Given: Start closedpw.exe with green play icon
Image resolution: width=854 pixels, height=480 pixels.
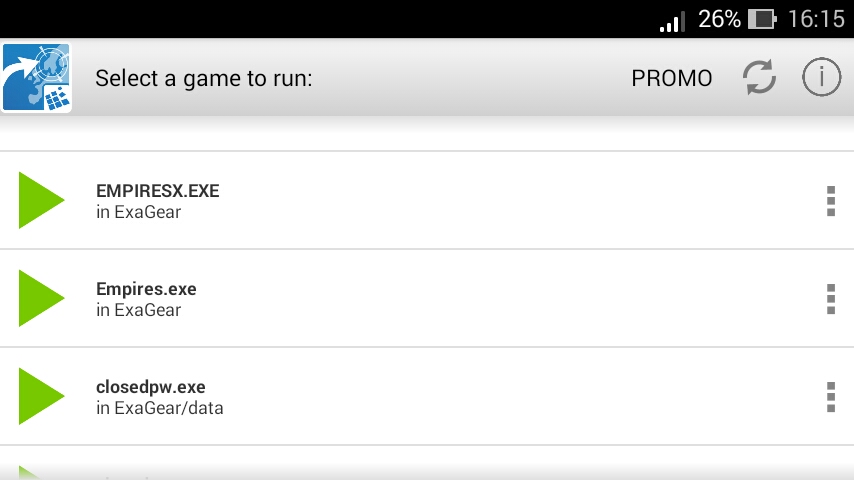Looking at the screenshot, I should pos(41,396).
